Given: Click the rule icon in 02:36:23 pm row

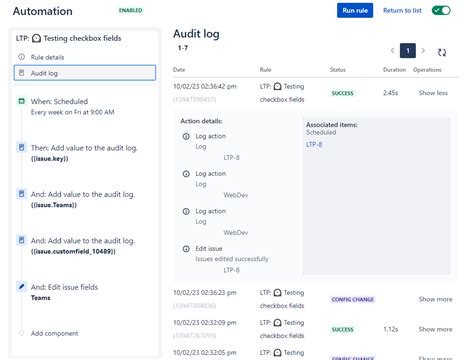Looking at the screenshot, I should coord(277,293).
